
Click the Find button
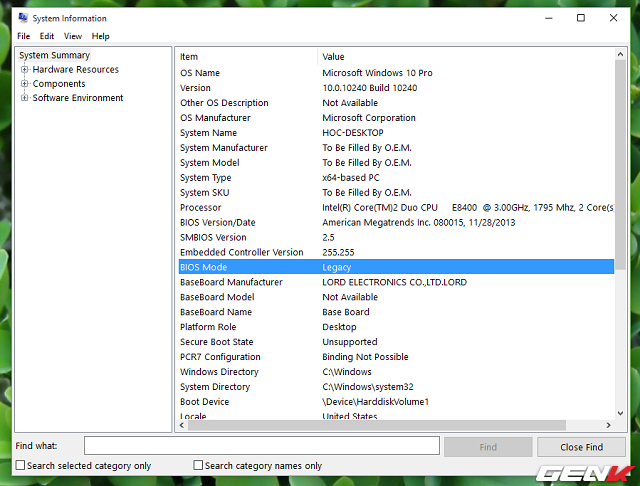(488, 447)
